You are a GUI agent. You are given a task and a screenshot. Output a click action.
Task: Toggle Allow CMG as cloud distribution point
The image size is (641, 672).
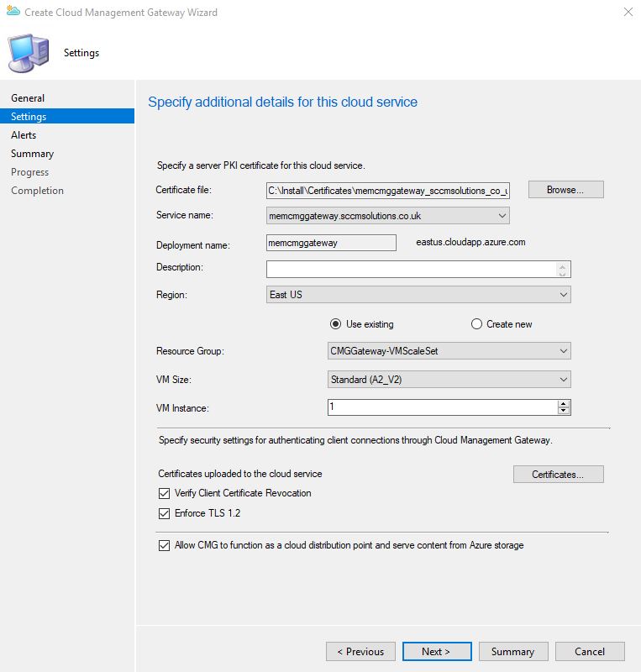[164, 545]
